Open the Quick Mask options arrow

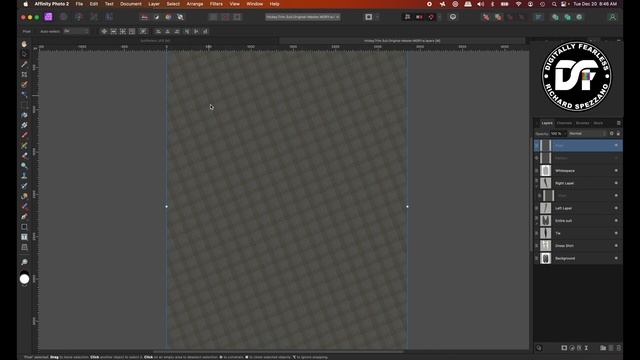(x=378, y=17)
